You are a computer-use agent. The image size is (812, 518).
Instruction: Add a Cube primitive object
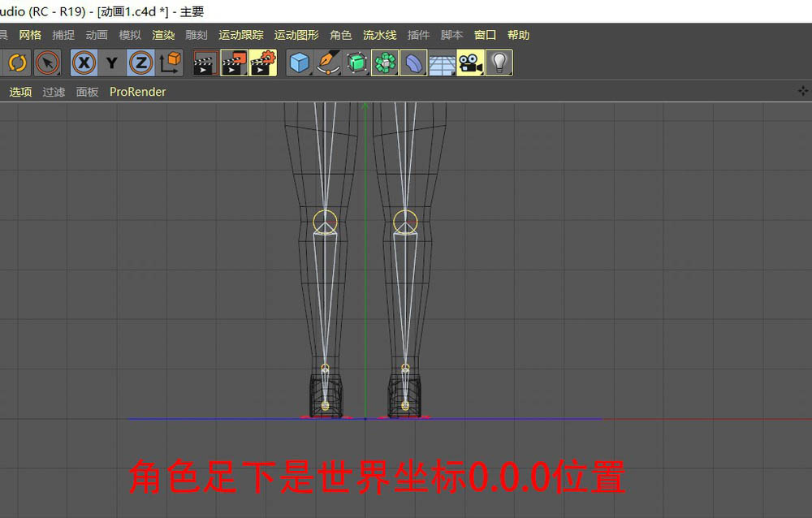click(x=300, y=63)
